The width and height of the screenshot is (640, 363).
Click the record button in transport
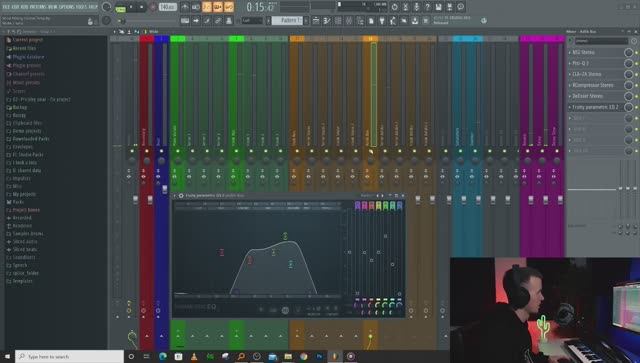(152, 7)
